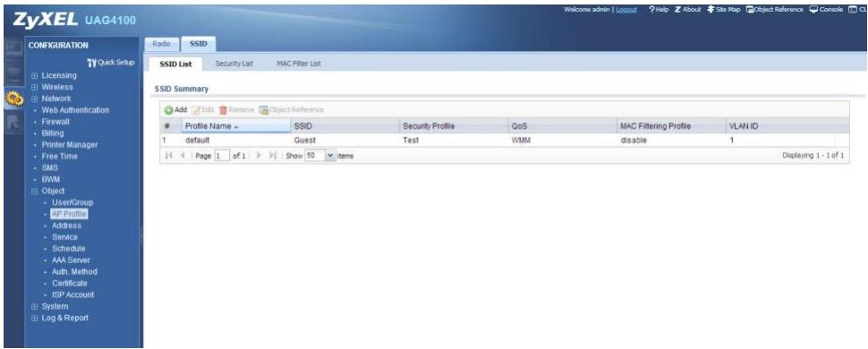The width and height of the screenshot is (868, 349).
Task: Open User/Group under Object
Action: click(72, 203)
